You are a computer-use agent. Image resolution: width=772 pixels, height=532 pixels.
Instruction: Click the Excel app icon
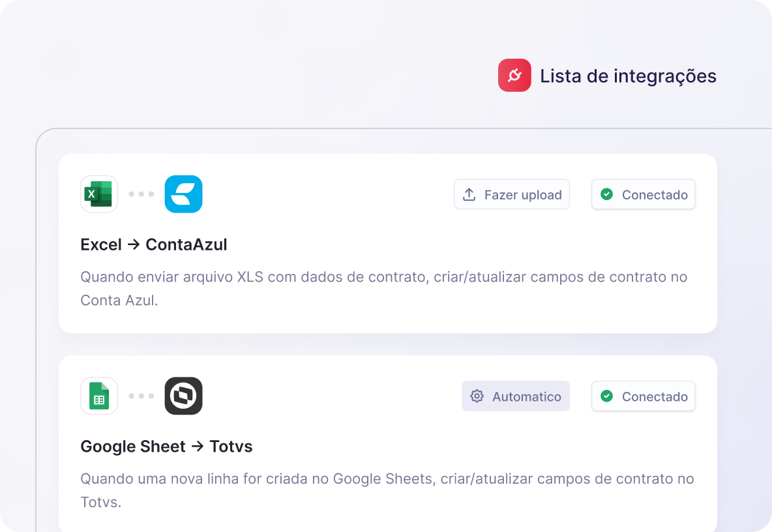tap(99, 194)
